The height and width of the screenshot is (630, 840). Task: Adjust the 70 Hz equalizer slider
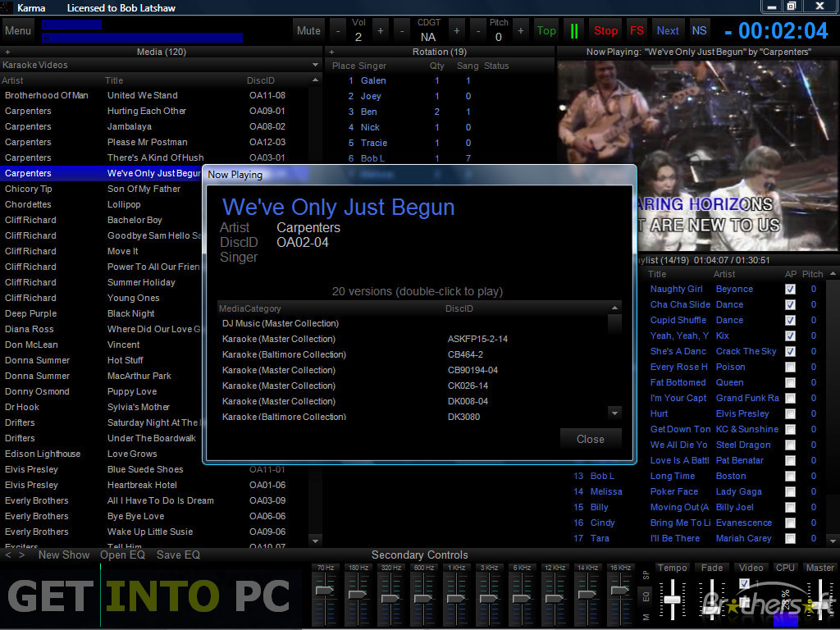click(x=325, y=591)
